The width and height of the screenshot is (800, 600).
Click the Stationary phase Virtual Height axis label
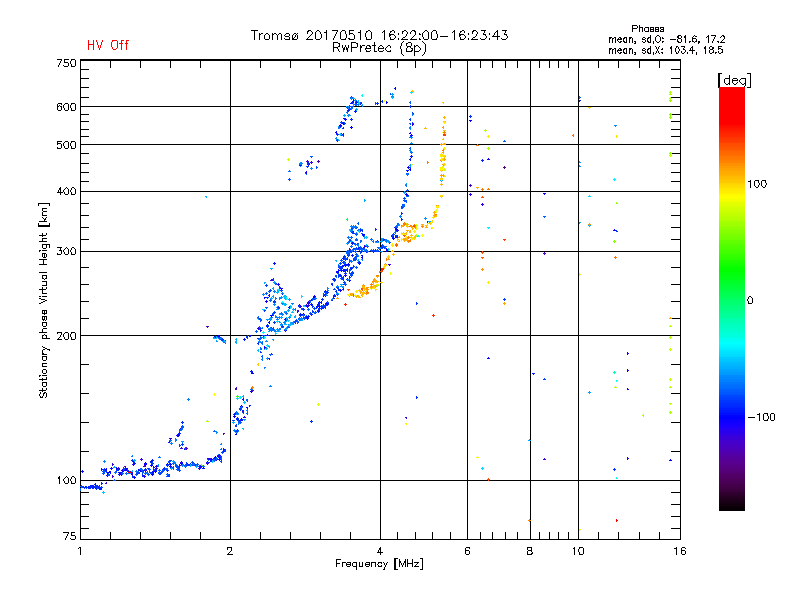point(43,300)
